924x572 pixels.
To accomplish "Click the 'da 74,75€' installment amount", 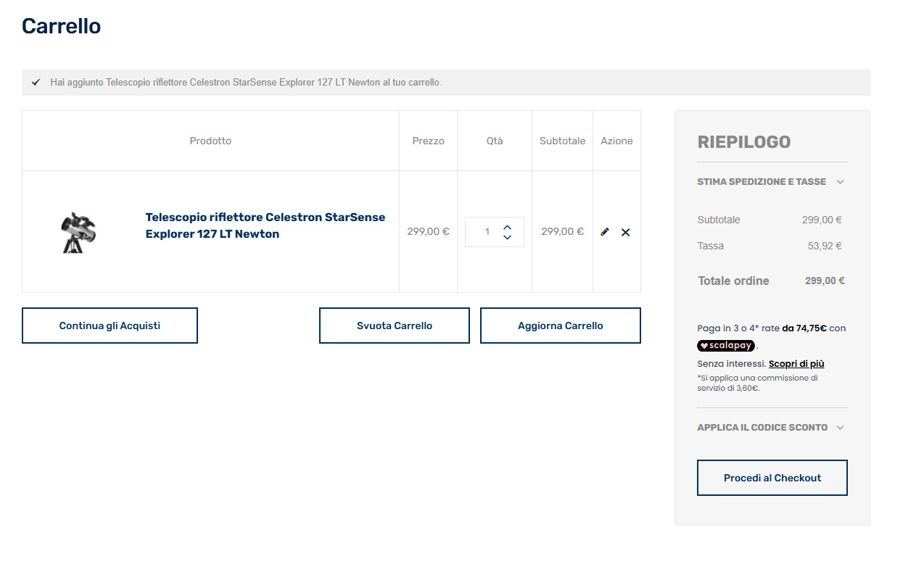I will pos(804,328).
